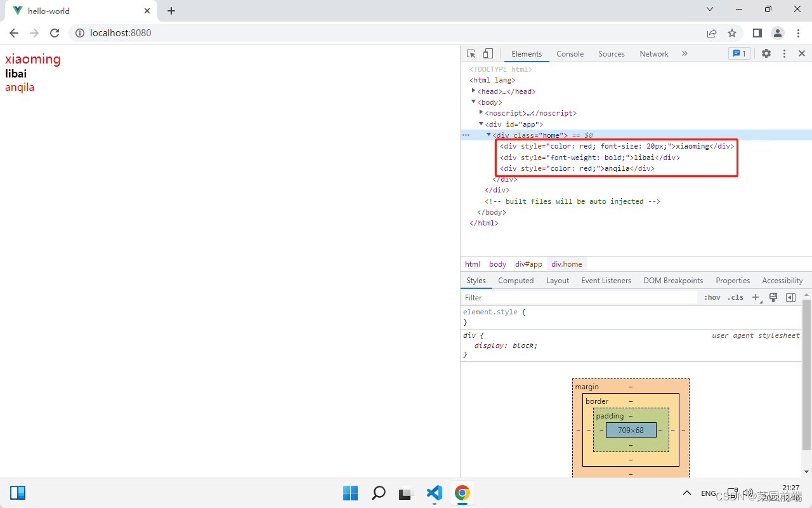Select the DOCTYPE html line

(501, 69)
